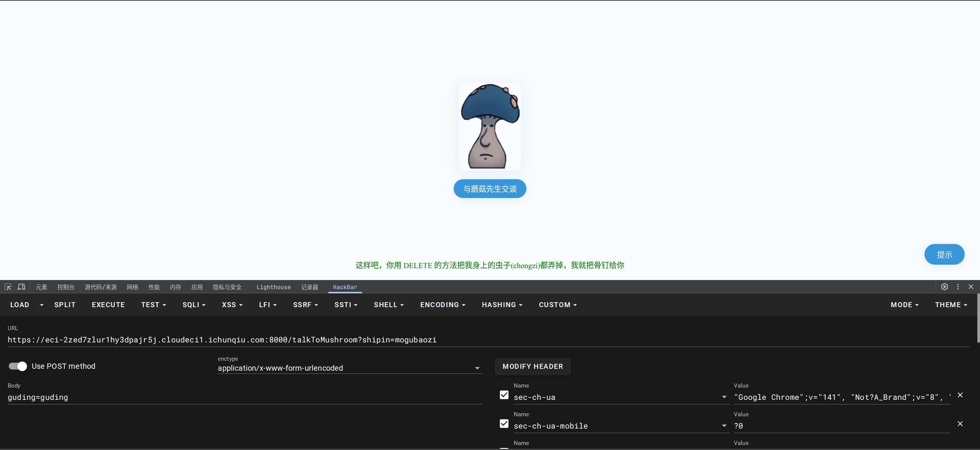The width and height of the screenshot is (980, 450).
Task: Remove the sec-ch-ua-mobile header row
Action: (x=960, y=424)
